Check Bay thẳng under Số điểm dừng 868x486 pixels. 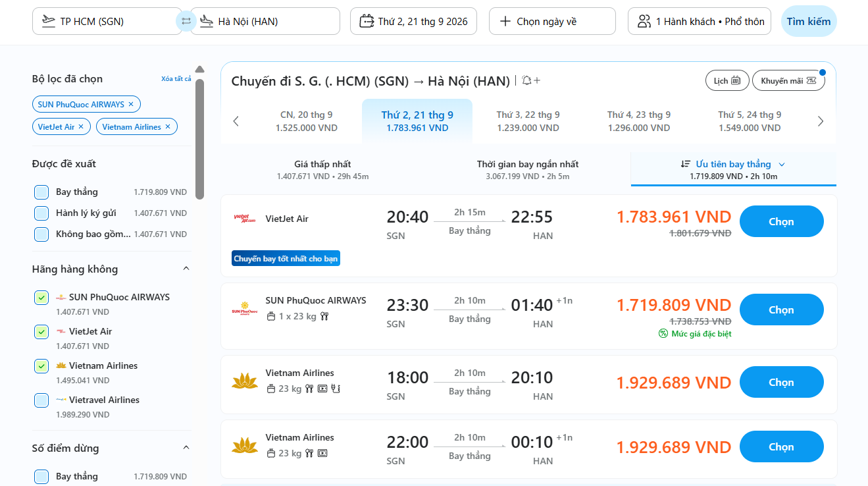click(x=41, y=477)
